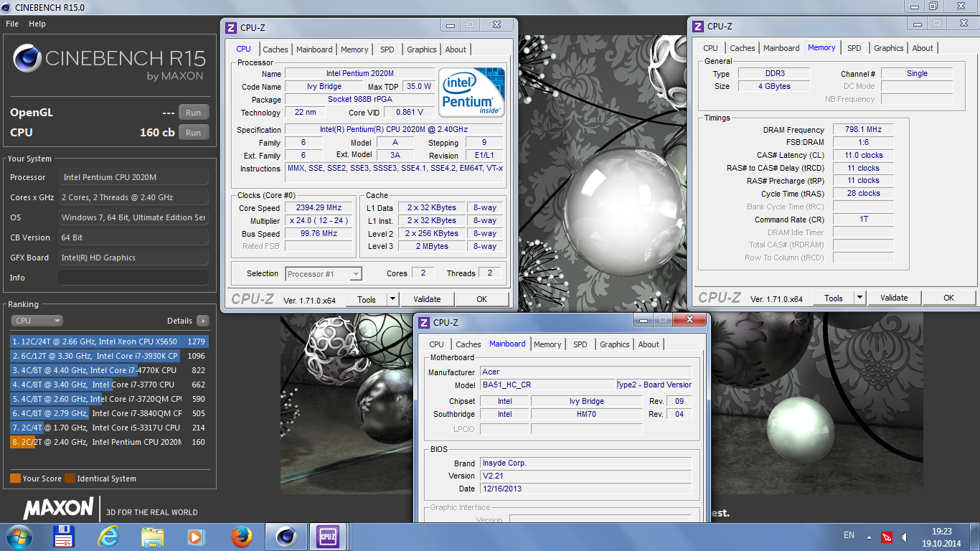Click the EN language indicator in tray

[849, 536]
